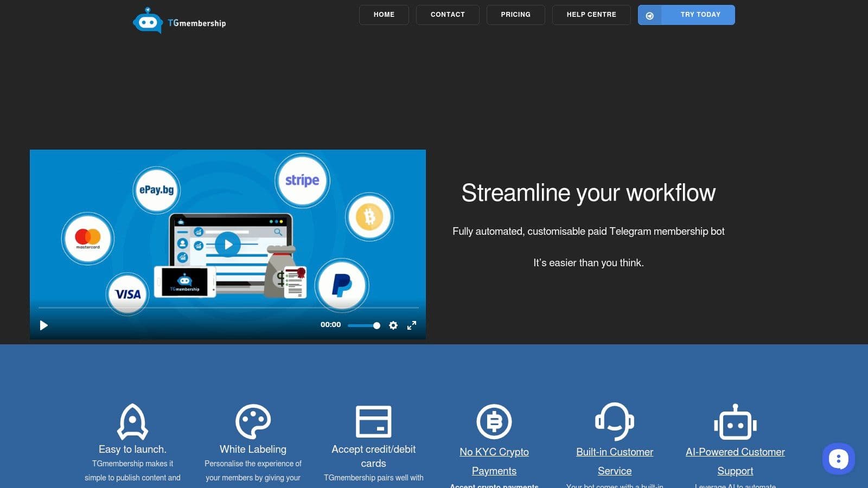This screenshot has height=488, width=868.
Task: Start video with center play button
Action: tap(228, 245)
